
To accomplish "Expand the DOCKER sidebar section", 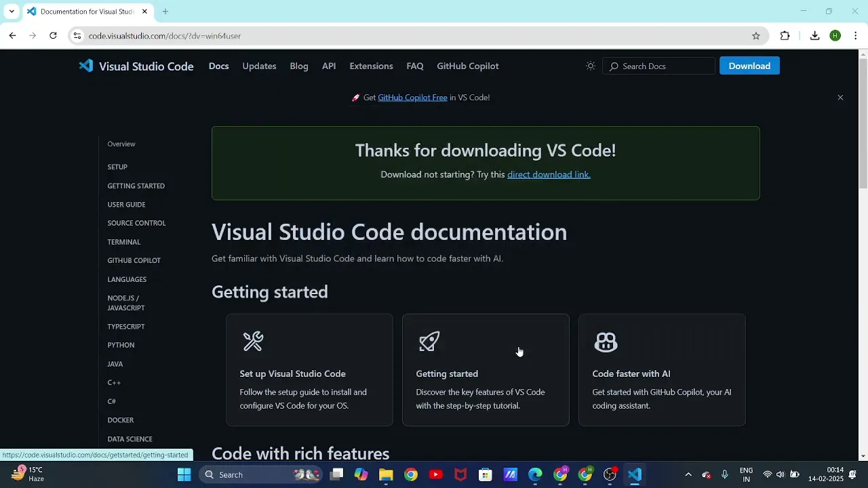I will [120, 420].
